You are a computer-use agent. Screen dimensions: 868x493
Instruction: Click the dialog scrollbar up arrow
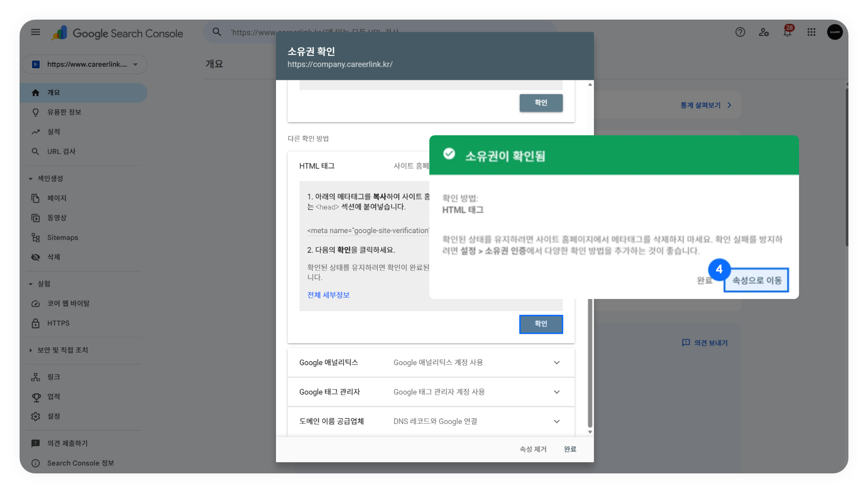pos(590,84)
